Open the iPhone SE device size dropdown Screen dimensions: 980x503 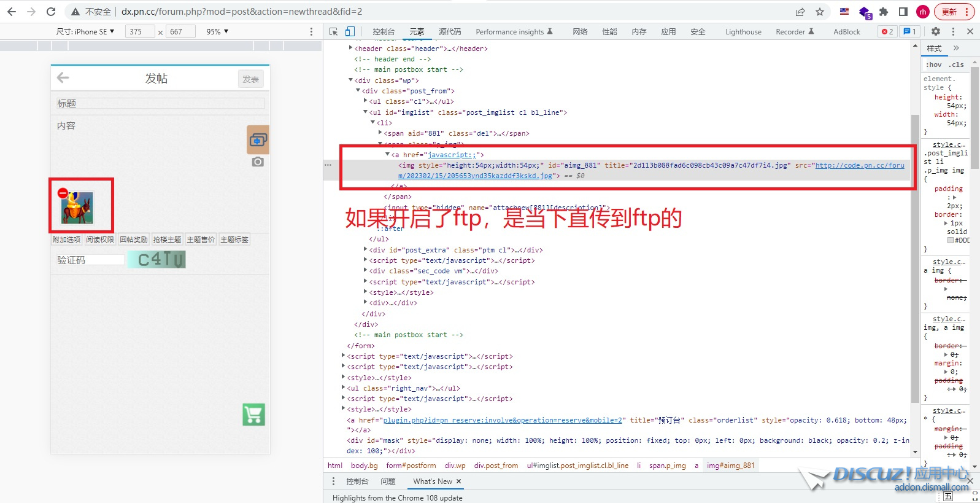tap(85, 31)
